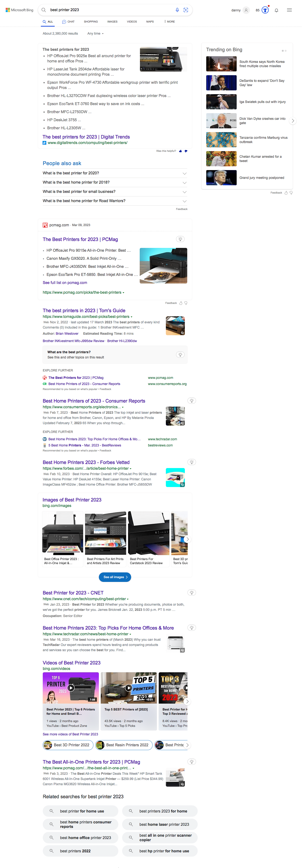Open dropdown arrow beside tomsguide.com URL

pos(132,317)
